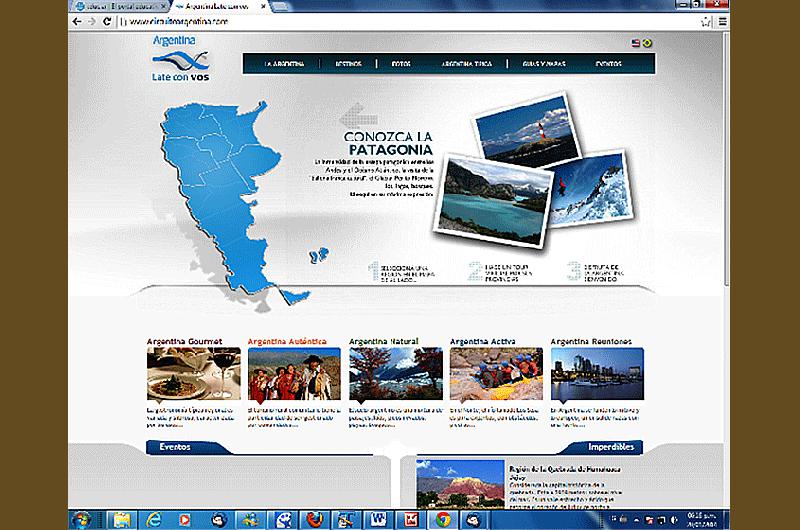Show hidden tray icons with the up arrow
The width and height of the screenshot is (800, 530).
[636, 520]
